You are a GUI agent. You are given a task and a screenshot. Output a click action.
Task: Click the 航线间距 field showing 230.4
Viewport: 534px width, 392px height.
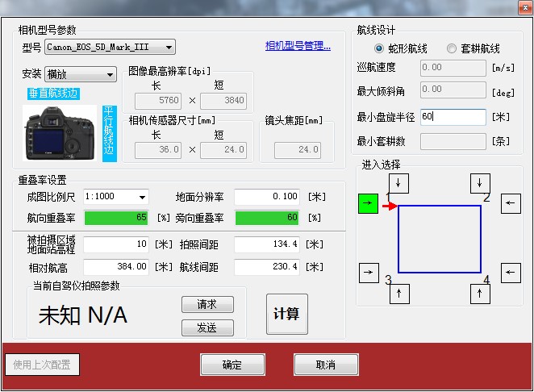click(x=267, y=267)
